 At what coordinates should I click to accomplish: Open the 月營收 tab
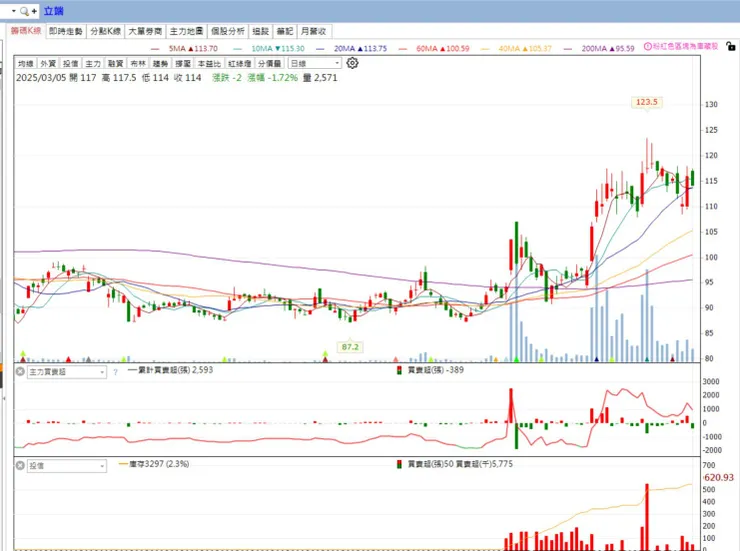pyautogui.click(x=314, y=31)
